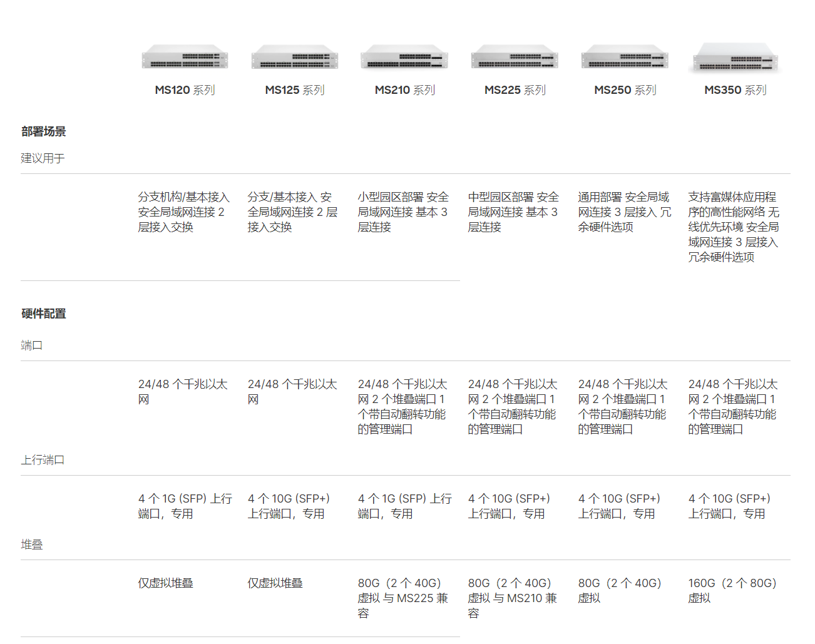Open the MS120 系列 title link
The height and width of the screenshot is (644, 815).
[x=185, y=90]
